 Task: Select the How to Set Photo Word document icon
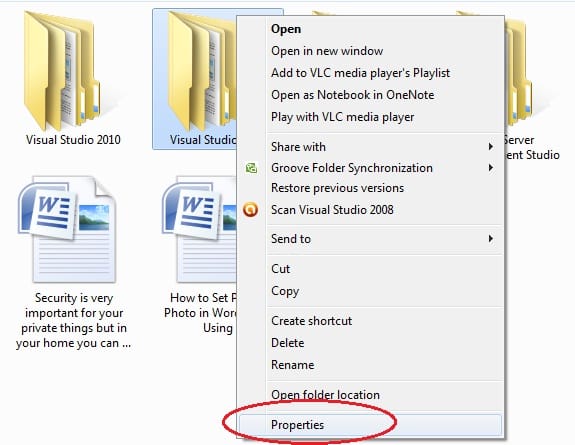click(200, 229)
